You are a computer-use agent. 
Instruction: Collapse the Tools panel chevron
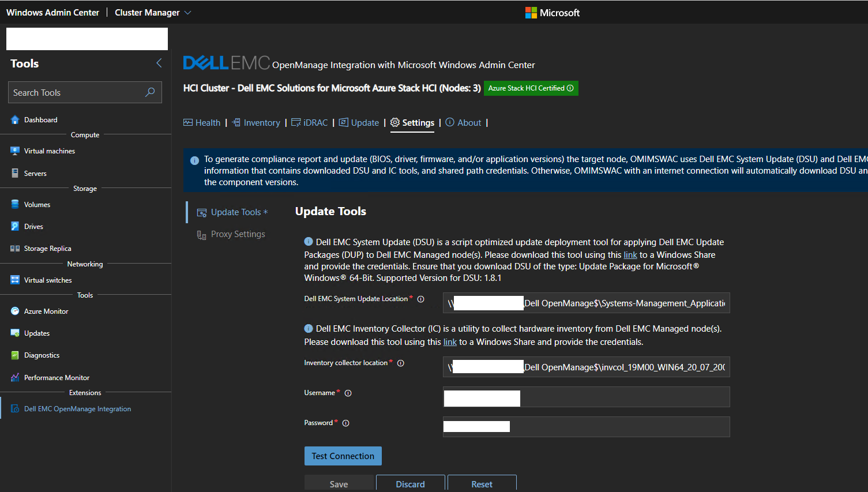point(159,63)
